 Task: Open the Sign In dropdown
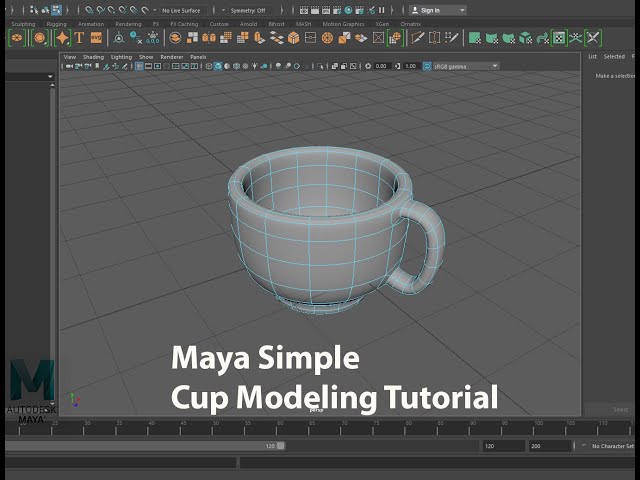click(x=438, y=10)
